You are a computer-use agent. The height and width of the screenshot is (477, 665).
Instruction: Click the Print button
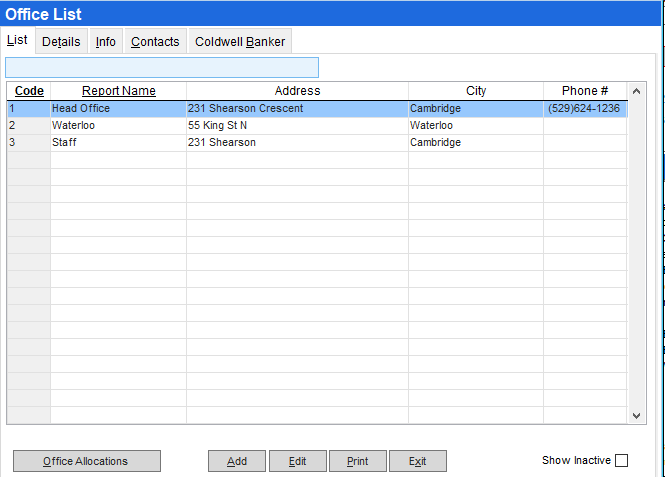[x=357, y=461]
